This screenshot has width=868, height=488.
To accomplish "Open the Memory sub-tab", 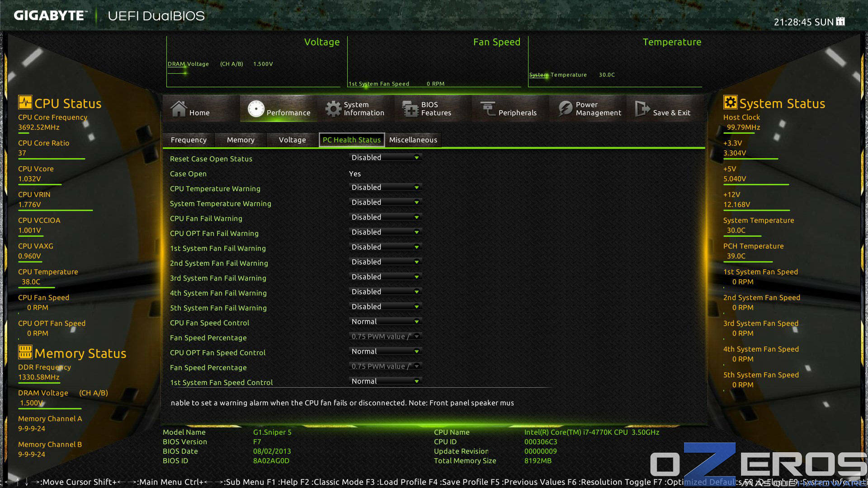I will point(241,140).
